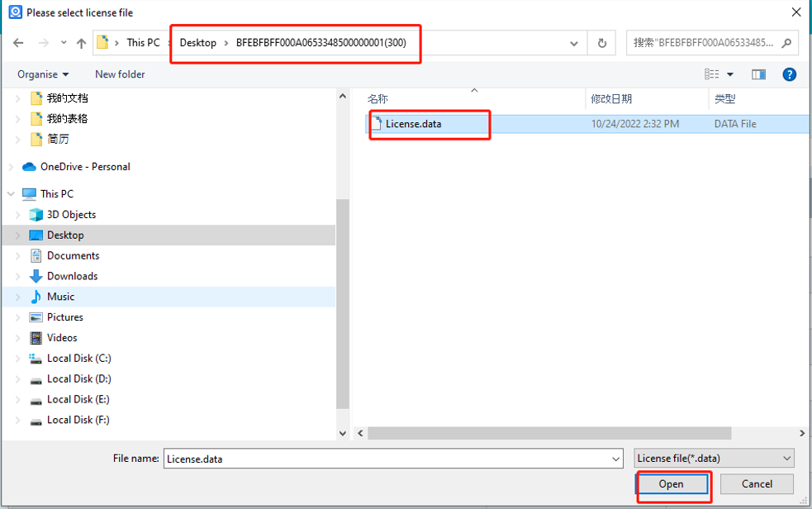Select the Downloads folder in sidebar
Image resolution: width=812 pixels, height=509 pixels.
[x=72, y=276]
